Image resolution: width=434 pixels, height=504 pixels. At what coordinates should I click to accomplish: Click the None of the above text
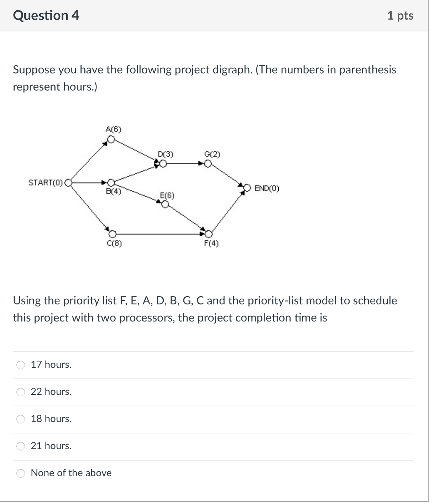[x=71, y=473]
